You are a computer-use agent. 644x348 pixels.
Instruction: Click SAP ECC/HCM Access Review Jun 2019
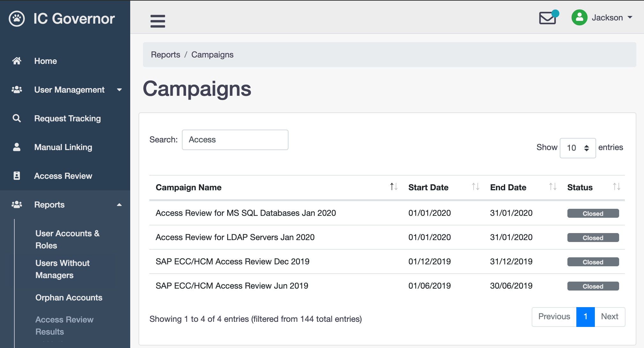232,286
